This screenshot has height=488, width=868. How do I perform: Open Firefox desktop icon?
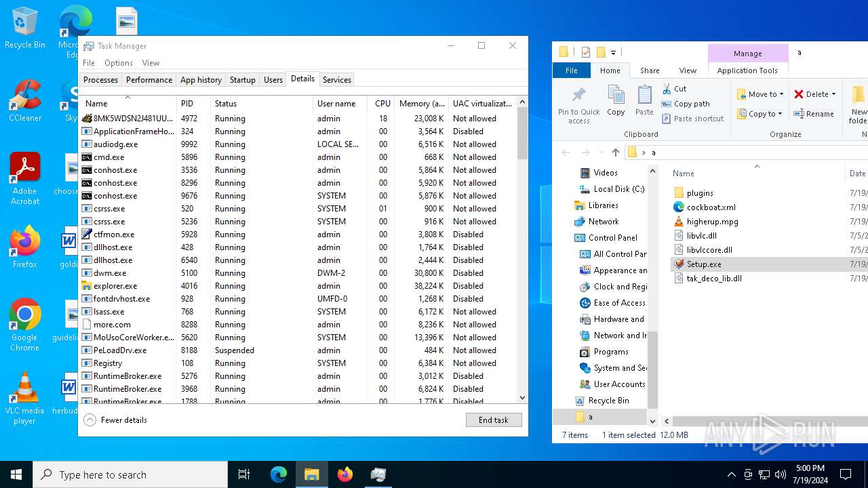point(24,247)
